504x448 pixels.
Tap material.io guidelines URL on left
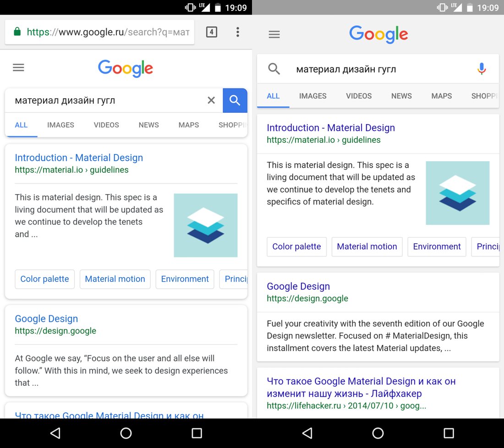point(71,170)
